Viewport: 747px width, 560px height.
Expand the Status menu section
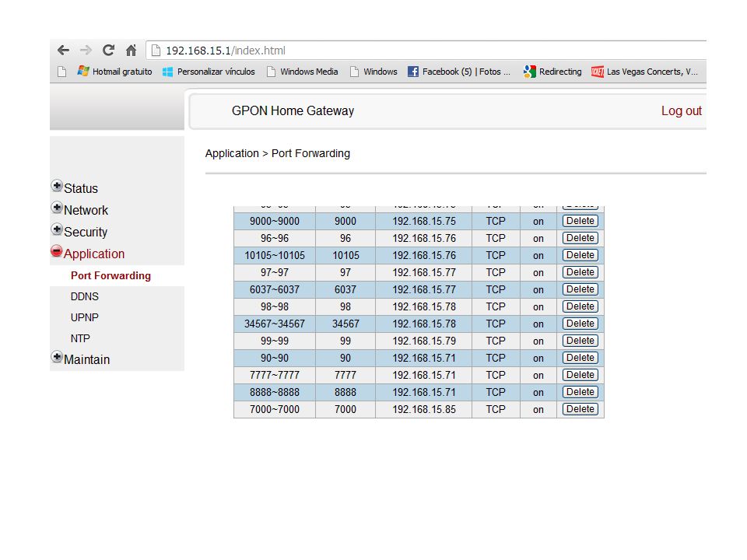coord(57,186)
